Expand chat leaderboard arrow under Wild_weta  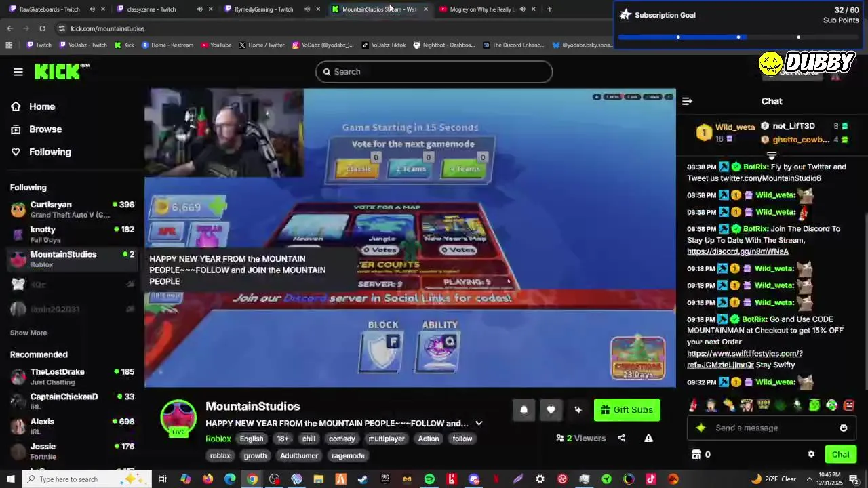772,156
